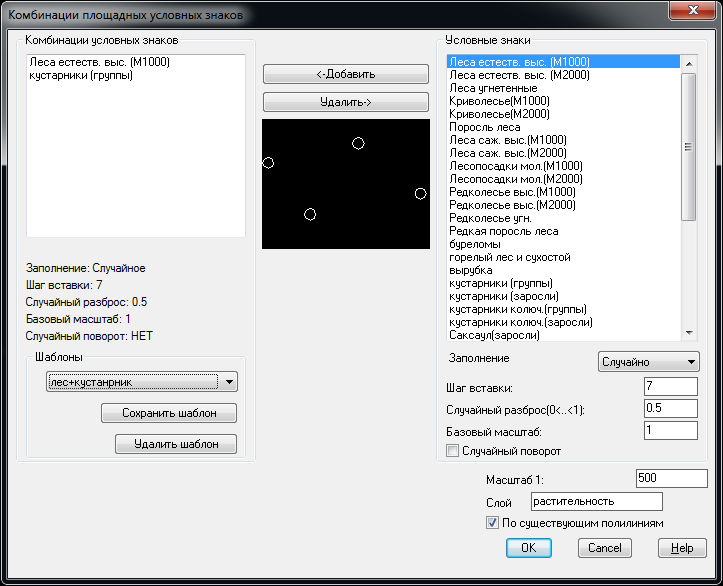Click the symbols list scrollbar thumb
Image resolution: width=723 pixels, height=586 pixels.
coord(688,147)
